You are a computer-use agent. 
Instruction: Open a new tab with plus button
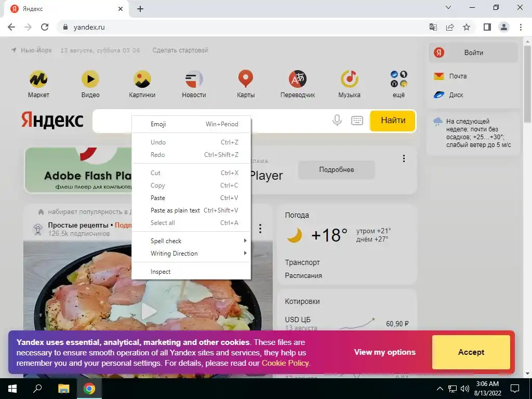pyautogui.click(x=140, y=9)
